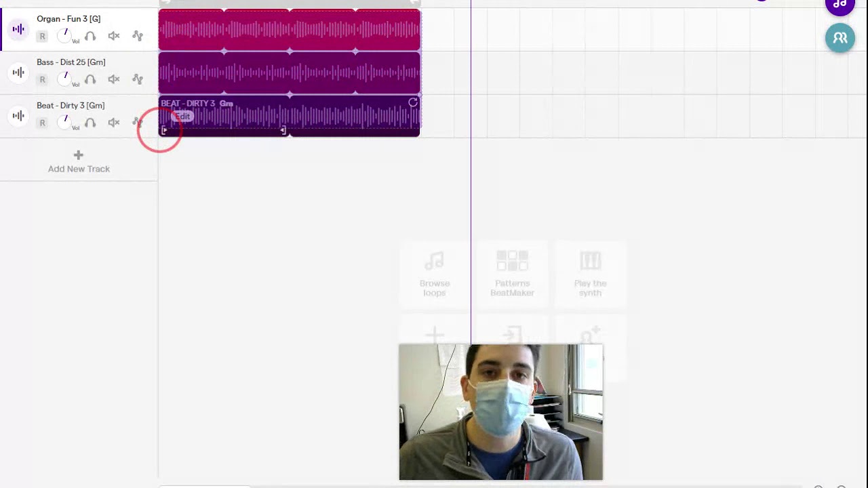Select the Bass - Dist 25 track name
Viewport: 868px width, 488px height.
click(x=71, y=62)
